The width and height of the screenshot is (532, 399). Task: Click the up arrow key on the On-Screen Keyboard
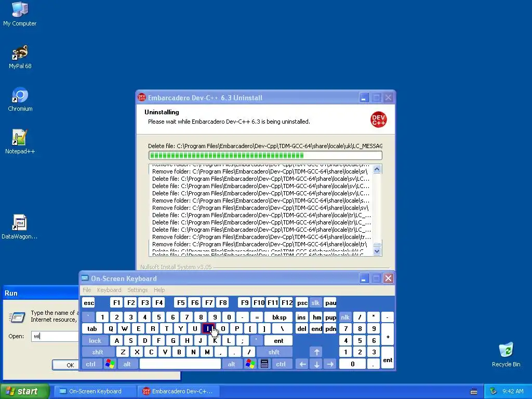316,352
